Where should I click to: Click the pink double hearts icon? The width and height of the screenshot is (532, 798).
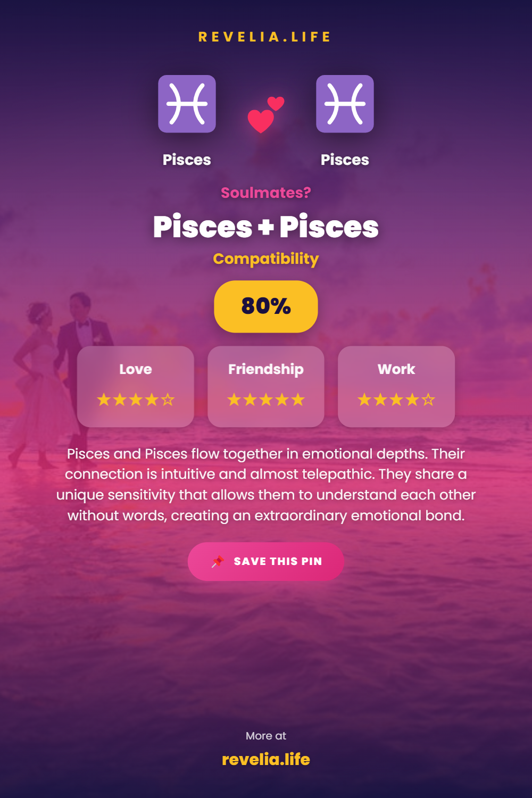(265, 114)
